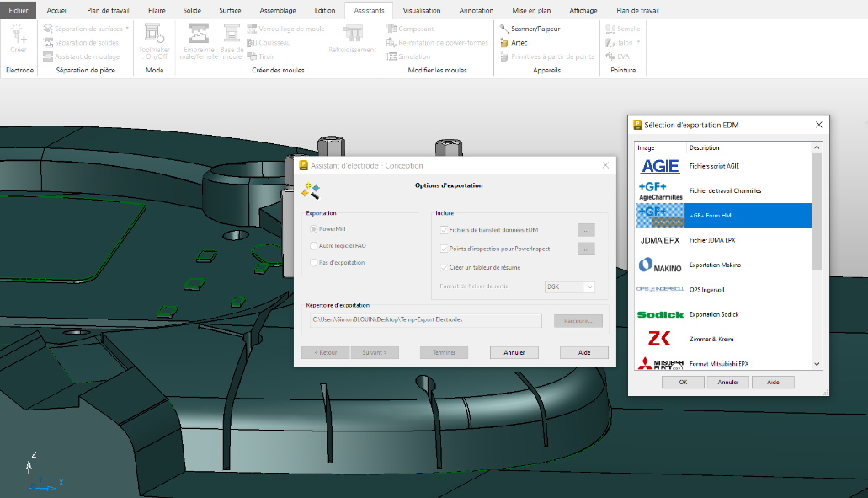Choose the Autre logiciel FAO option
The image size is (868, 498).
pos(315,246)
